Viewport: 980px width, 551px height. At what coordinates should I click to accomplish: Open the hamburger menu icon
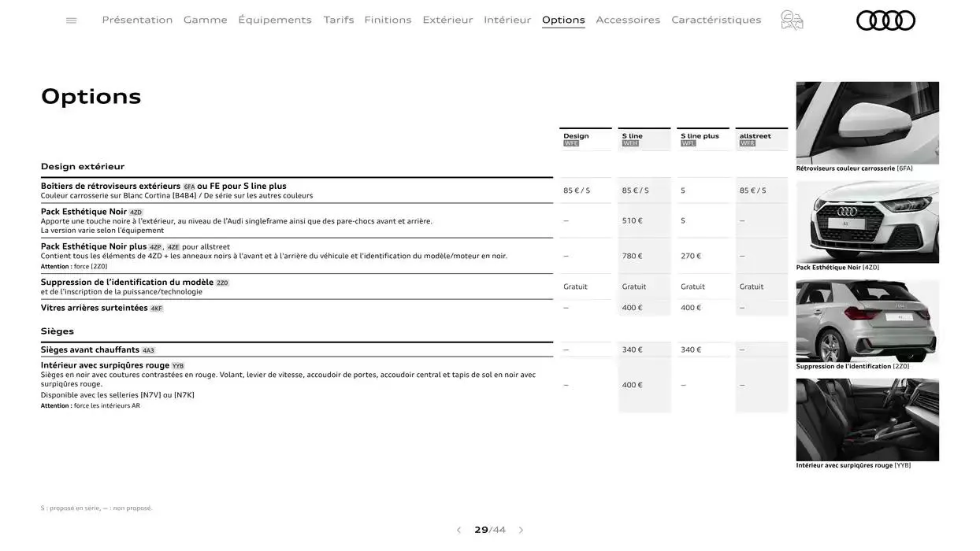point(72,20)
